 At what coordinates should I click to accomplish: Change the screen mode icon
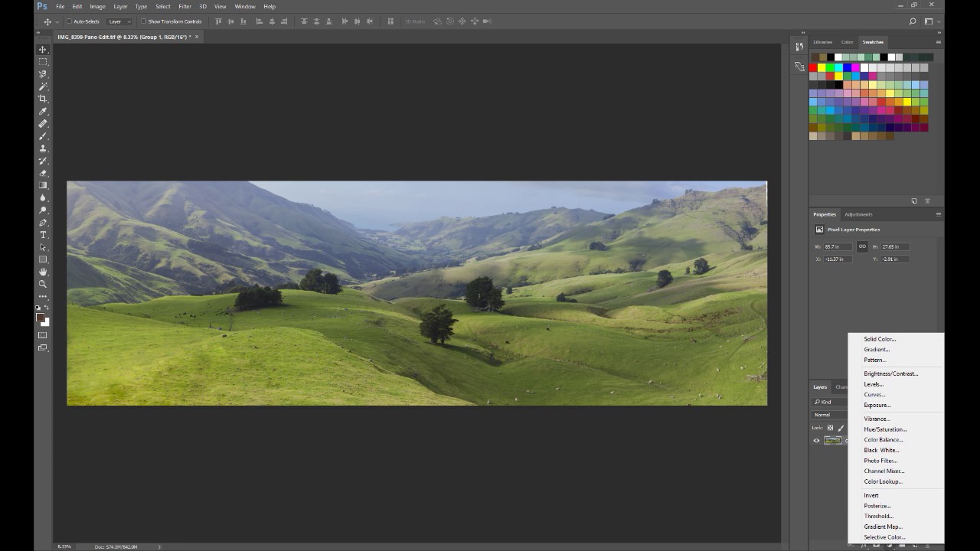coord(43,347)
